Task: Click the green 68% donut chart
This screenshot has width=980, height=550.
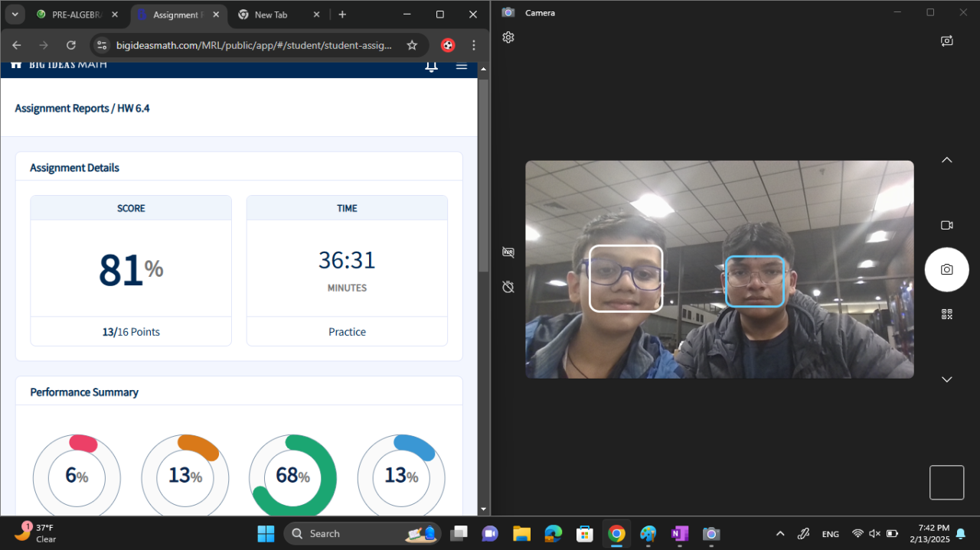Action: click(x=293, y=476)
